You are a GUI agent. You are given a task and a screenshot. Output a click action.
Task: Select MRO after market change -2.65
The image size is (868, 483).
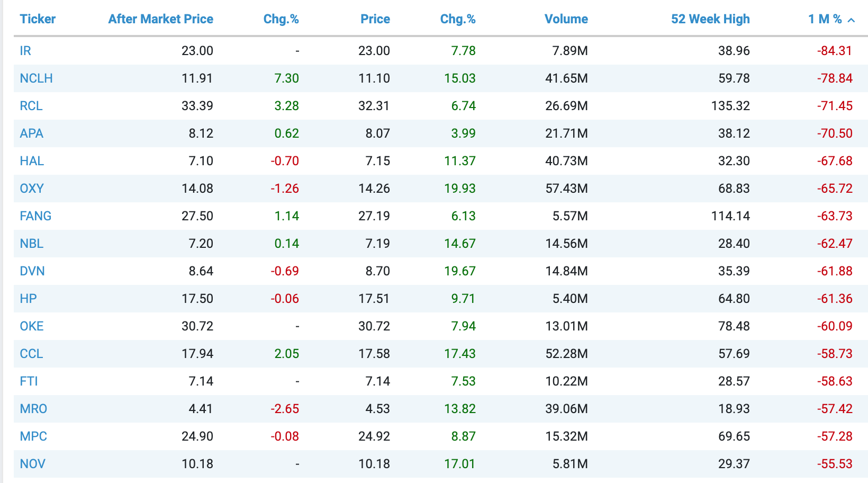pyautogui.click(x=285, y=409)
